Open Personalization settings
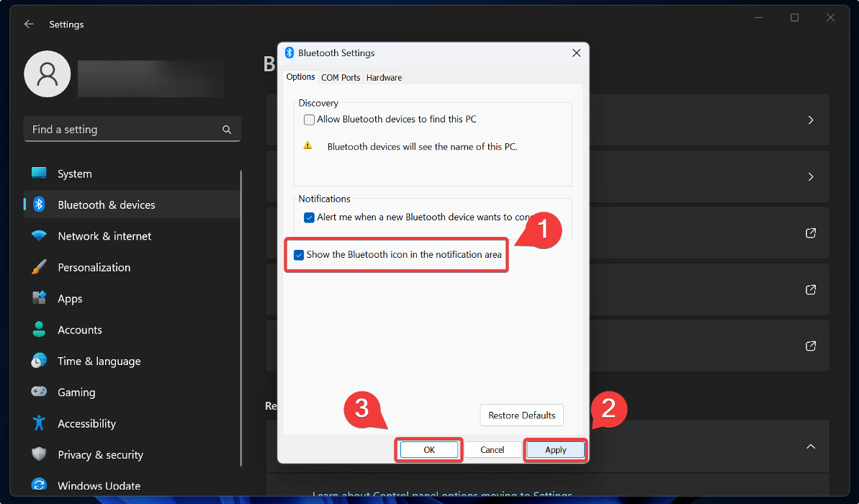Screen dimensions: 859x504 pyautogui.click(x=94, y=267)
